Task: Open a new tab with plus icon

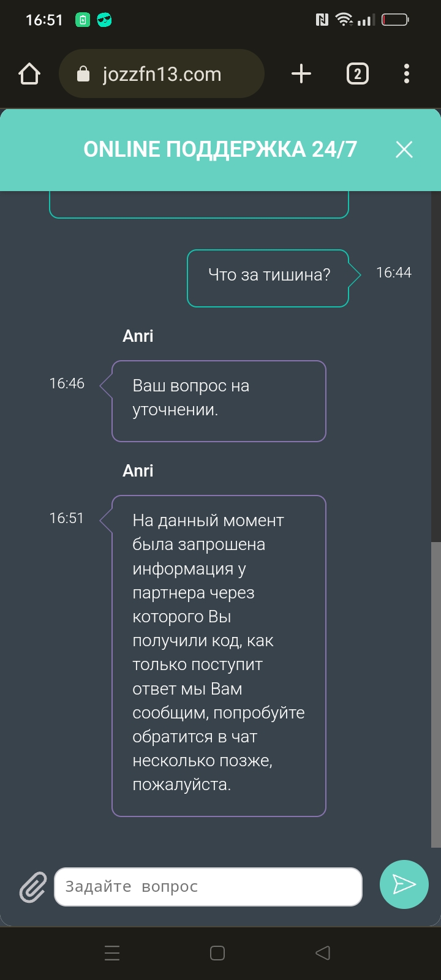Action: pos(301,74)
